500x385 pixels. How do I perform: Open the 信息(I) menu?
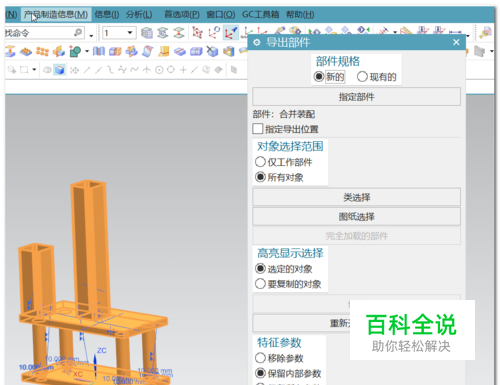click(107, 15)
